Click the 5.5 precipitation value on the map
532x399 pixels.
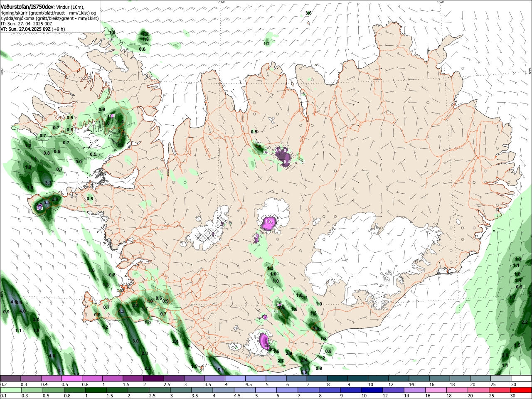[x=47, y=202]
